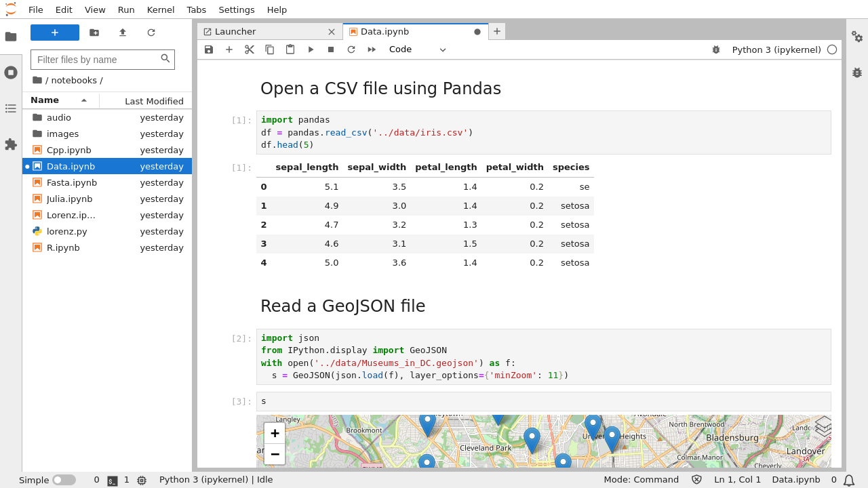The height and width of the screenshot is (488, 868).
Task: Insert a cell below
Action: tap(229, 49)
